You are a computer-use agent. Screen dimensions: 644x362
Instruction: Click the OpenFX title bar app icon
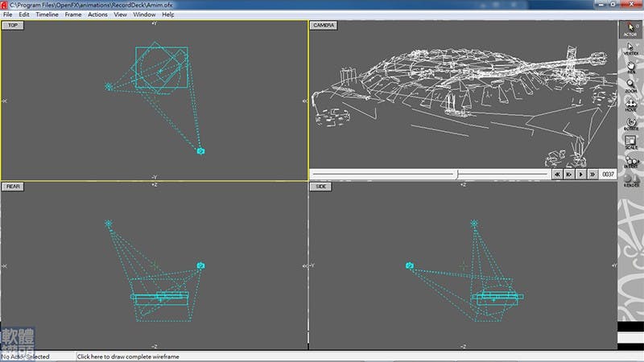point(4,5)
